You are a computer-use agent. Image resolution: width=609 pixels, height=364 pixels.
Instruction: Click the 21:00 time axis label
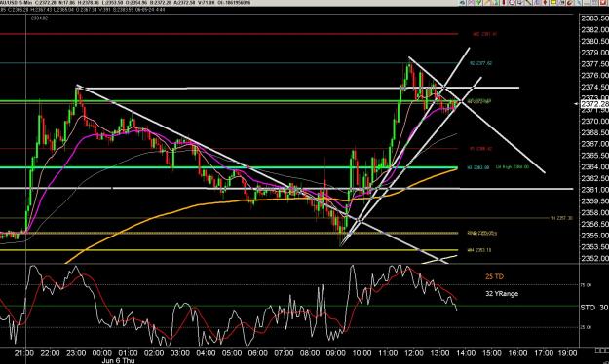click(24, 353)
